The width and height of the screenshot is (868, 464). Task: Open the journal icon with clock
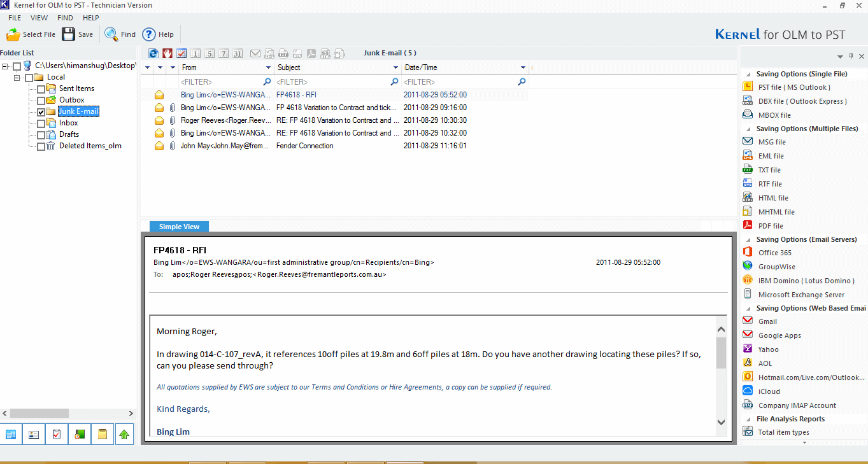(x=80, y=434)
